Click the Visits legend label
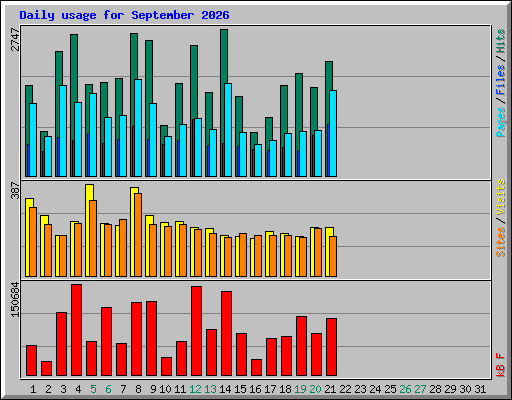Screen dimensions: 512x400 [500, 197]
